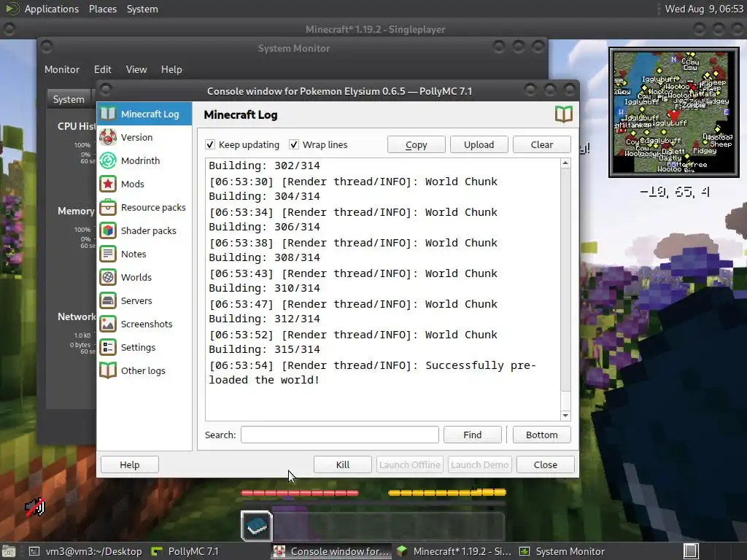Select the book item in Minecraft hotbar
This screenshot has width=747, height=560.
click(x=257, y=526)
